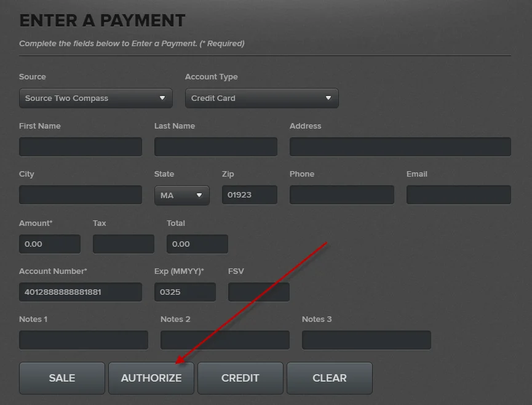Viewport: 532px width, 405px height.
Task: Open the State dropdown showing MA
Action: pos(181,195)
